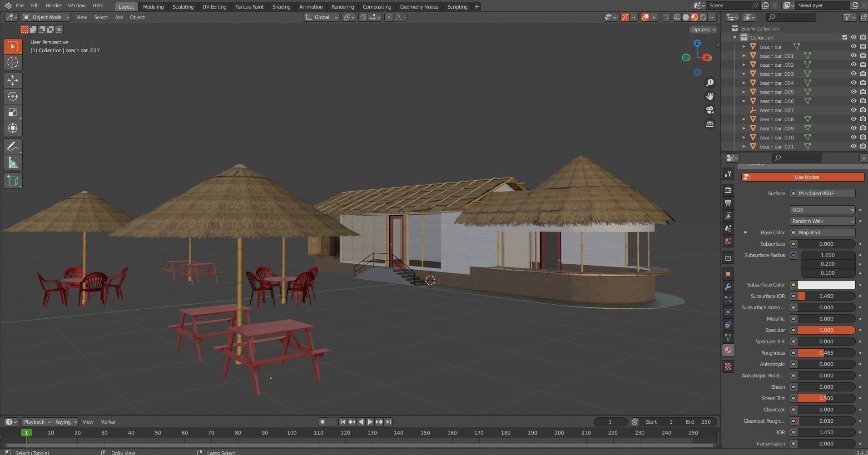Select the Cursor tool
The width and height of the screenshot is (868, 455).
13,62
